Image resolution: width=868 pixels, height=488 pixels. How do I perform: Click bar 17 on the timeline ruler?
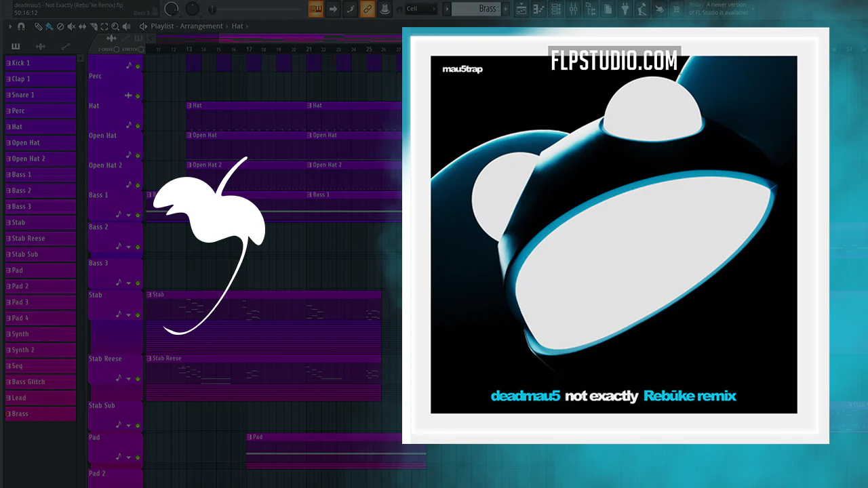pos(249,49)
